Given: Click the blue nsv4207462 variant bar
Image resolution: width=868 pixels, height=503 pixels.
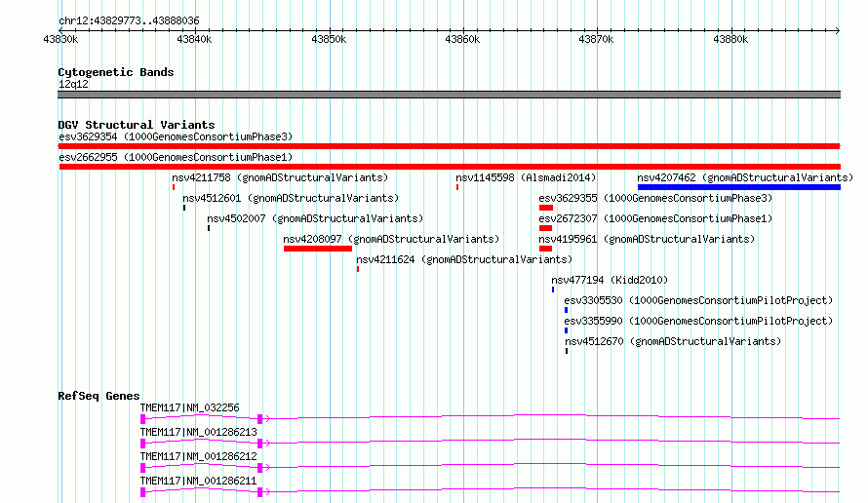Looking at the screenshot, I should coord(739,187).
